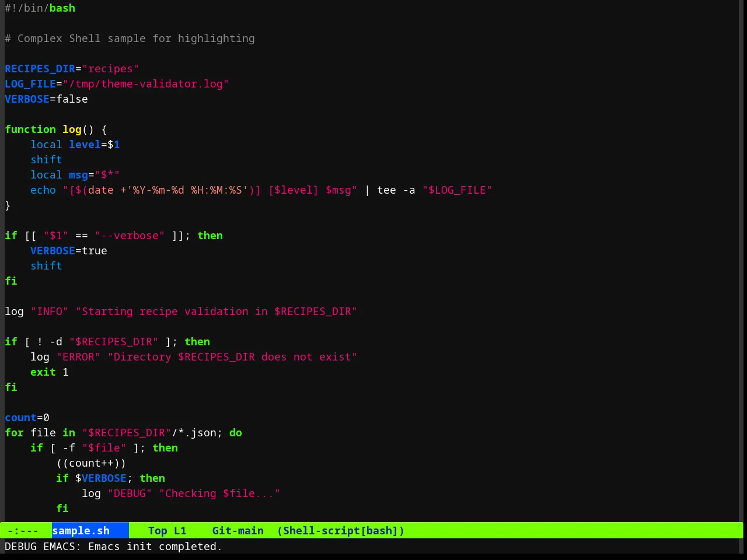The height and width of the screenshot is (560, 747).
Task: Click the "$file" string in -f test
Action: click(104, 448)
